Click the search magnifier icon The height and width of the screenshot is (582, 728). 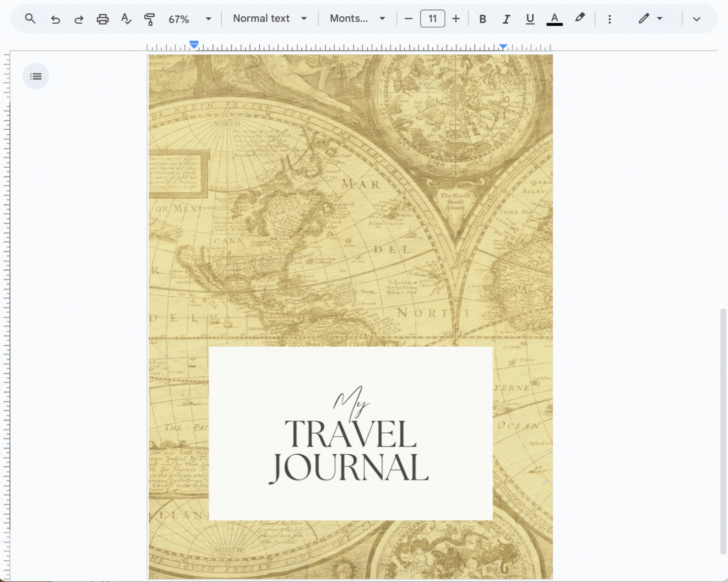pyautogui.click(x=30, y=19)
